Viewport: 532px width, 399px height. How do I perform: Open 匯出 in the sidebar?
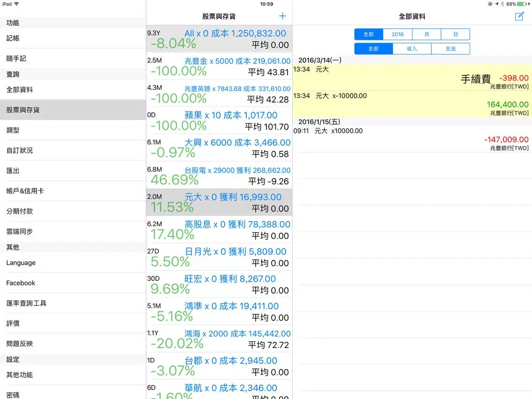click(x=73, y=170)
